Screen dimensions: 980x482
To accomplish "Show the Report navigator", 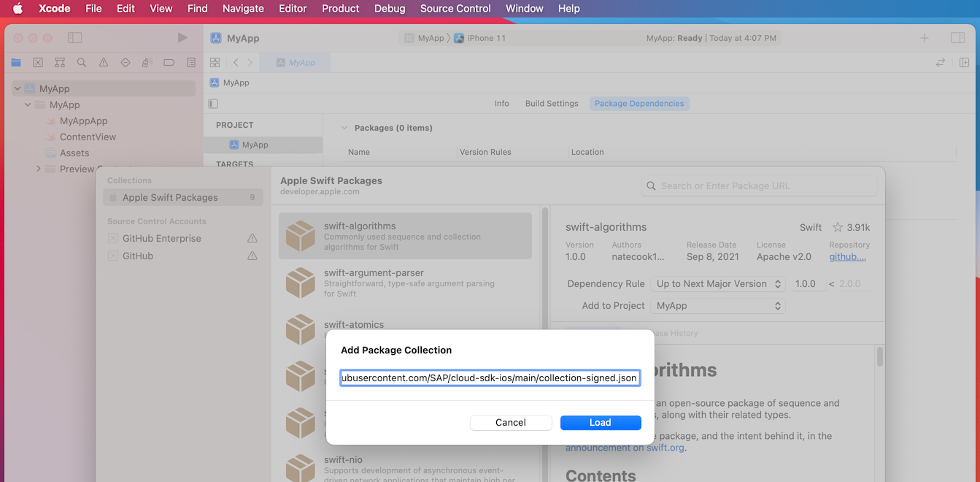I will [191, 63].
